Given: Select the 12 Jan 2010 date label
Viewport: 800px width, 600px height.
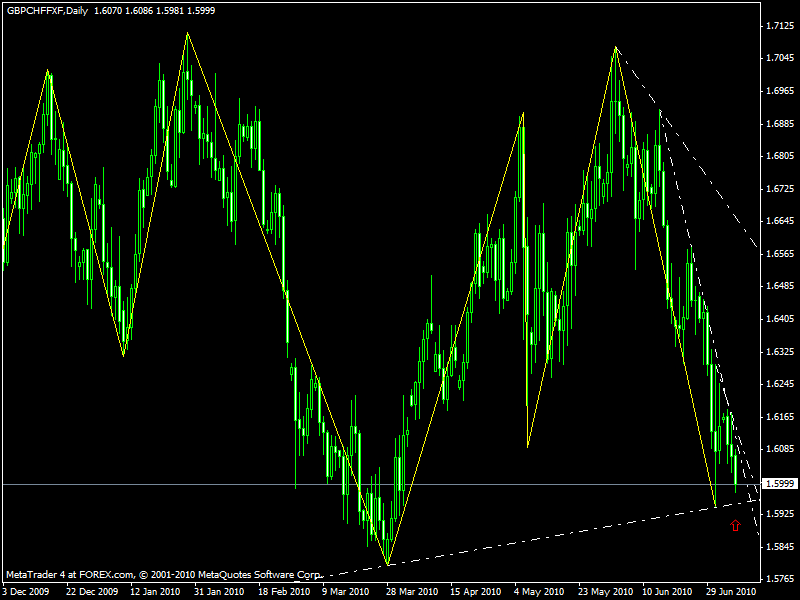Looking at the screenshot, I should [x=153, y=591].
